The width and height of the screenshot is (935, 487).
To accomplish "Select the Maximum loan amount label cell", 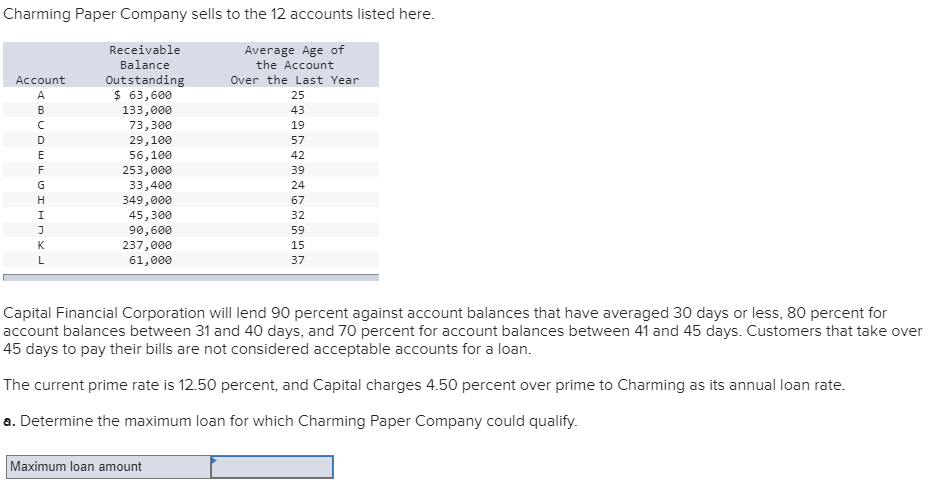I will click(x=106, y=467).
